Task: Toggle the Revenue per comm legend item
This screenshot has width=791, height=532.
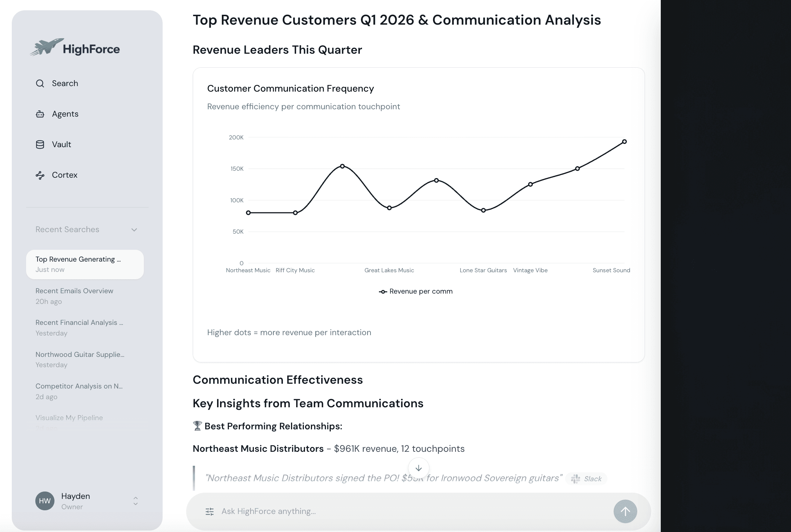Action: pos(415,291)
